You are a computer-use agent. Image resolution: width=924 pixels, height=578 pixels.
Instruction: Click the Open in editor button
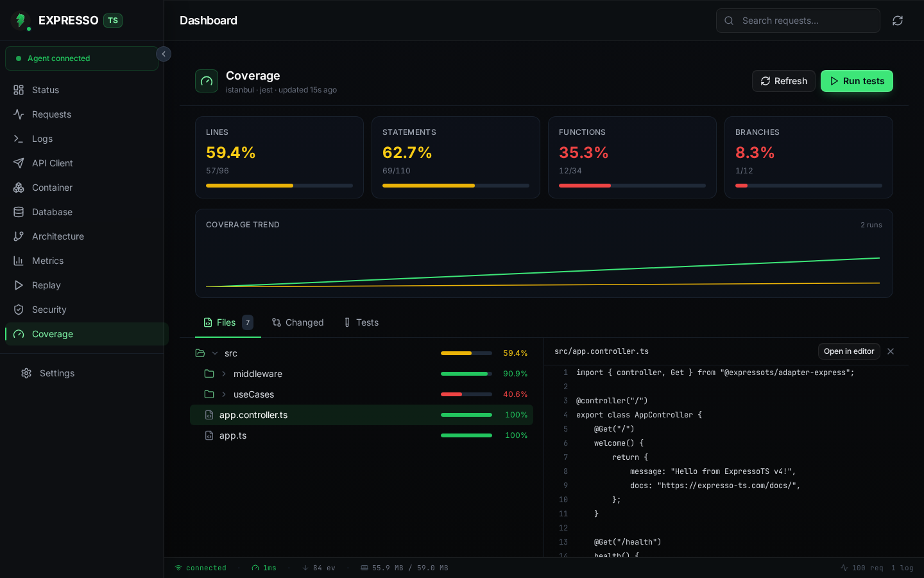849,351
